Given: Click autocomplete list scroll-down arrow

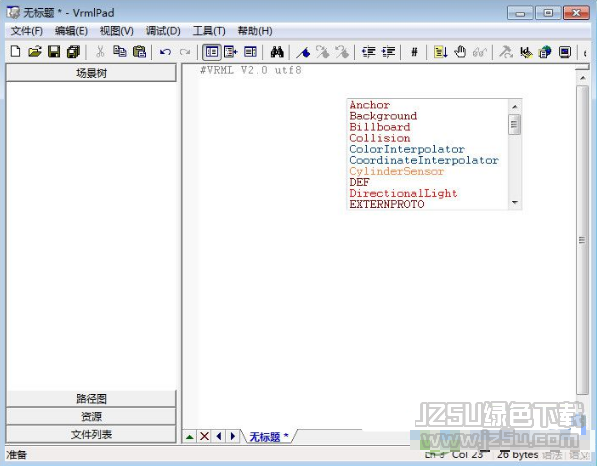Looking at the screenshot, I should [515, 203].
